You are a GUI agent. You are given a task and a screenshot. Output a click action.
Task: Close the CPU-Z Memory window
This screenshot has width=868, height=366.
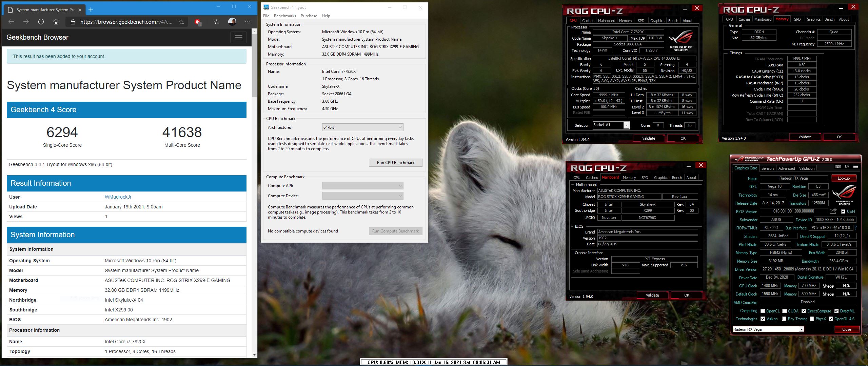pyautogui.click(x=853, y=7)
